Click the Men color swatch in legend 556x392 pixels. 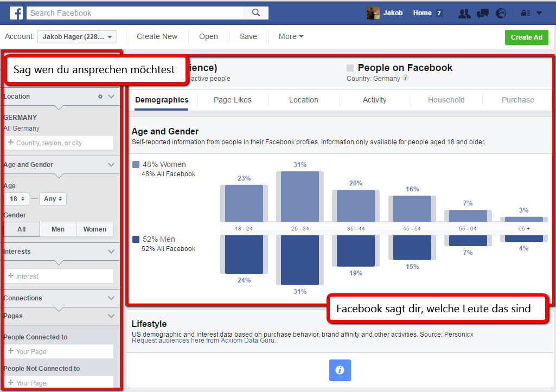[x=136, y=239]
